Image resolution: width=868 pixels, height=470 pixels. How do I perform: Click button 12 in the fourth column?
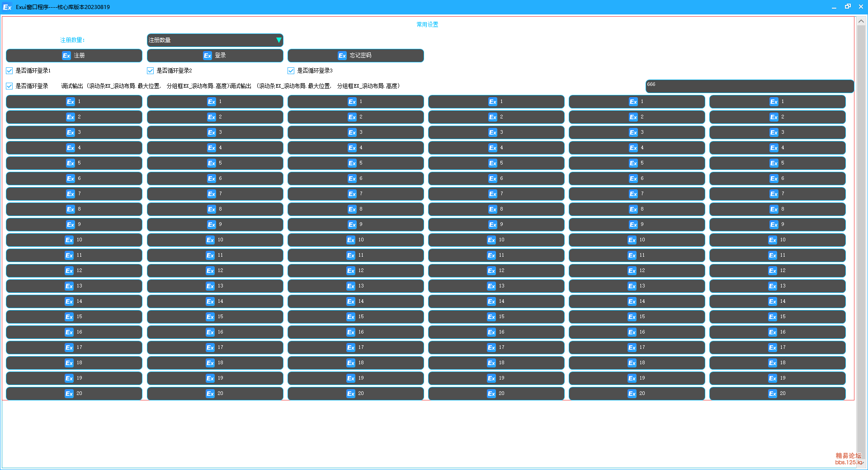click(x=496, y=271)
